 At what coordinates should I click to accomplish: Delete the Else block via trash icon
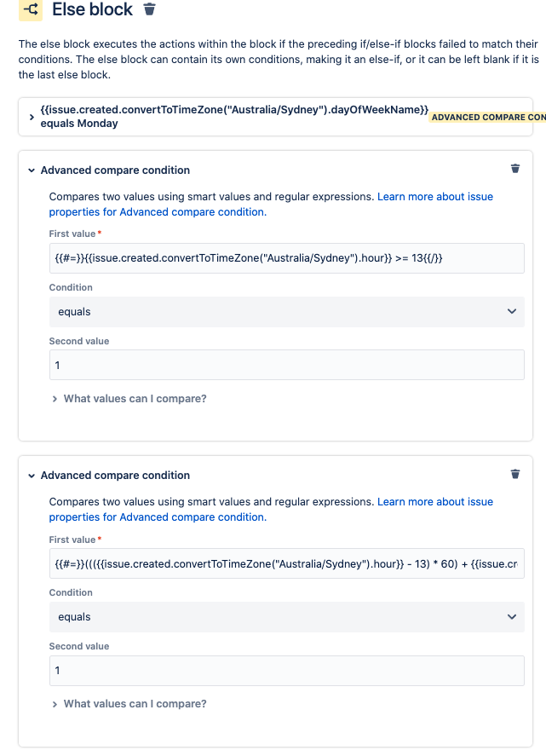click(x=149, y=9)
